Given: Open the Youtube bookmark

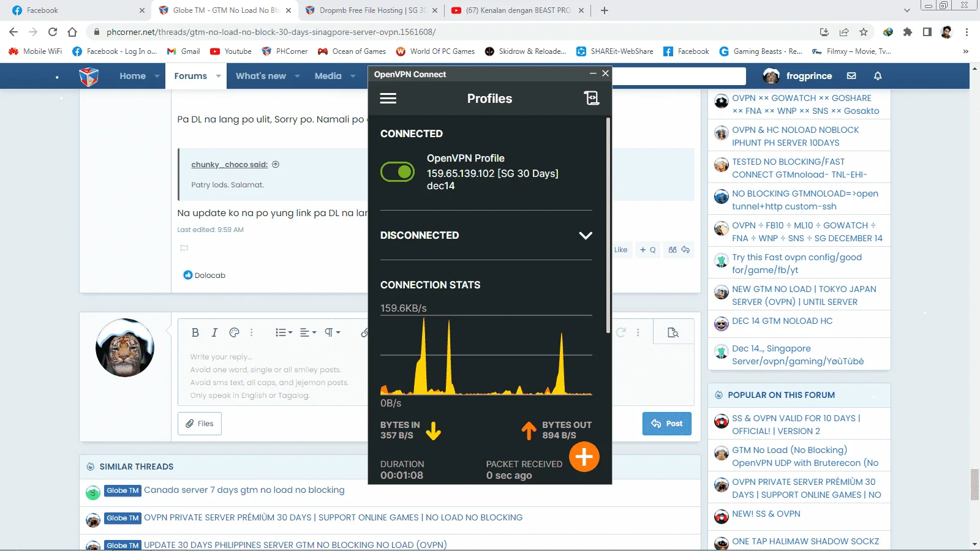Looking at the screenshot, I should pyautogui.click(x=231, y=51).
